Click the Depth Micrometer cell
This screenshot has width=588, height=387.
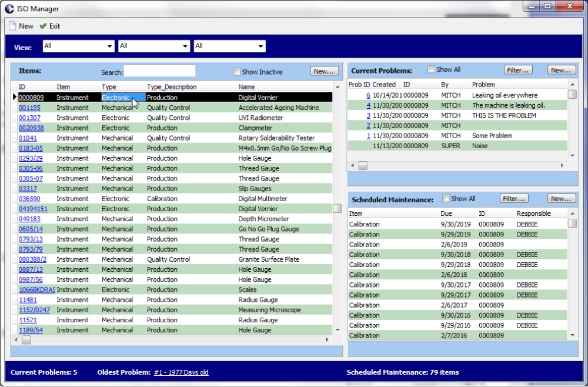click(x=263, y=219)
